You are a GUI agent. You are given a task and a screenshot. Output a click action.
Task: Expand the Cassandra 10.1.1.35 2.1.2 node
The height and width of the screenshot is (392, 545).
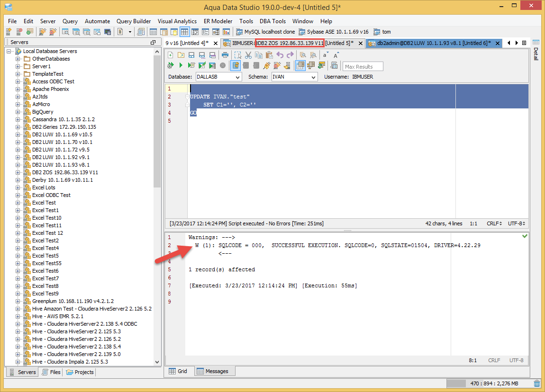pos(18,119)
